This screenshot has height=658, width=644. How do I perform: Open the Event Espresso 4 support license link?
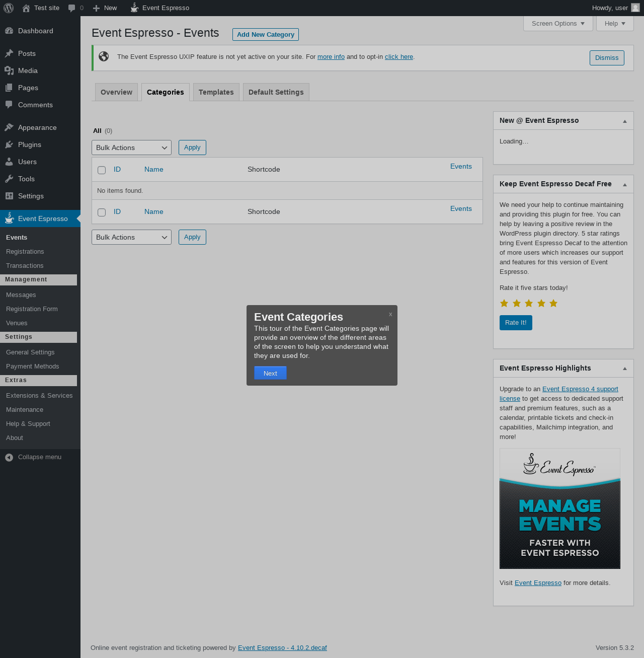[559, 394]
